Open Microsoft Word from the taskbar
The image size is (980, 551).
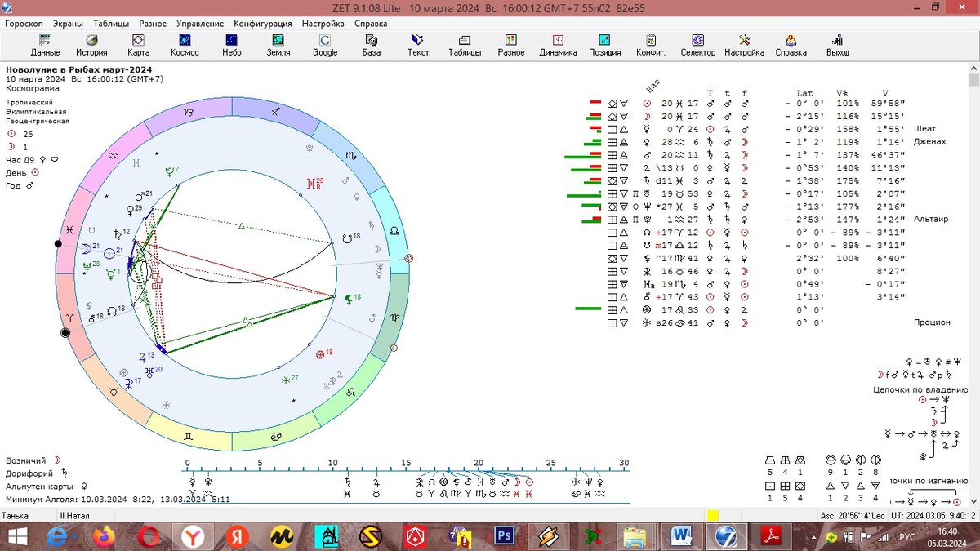[x=681, y=536]
